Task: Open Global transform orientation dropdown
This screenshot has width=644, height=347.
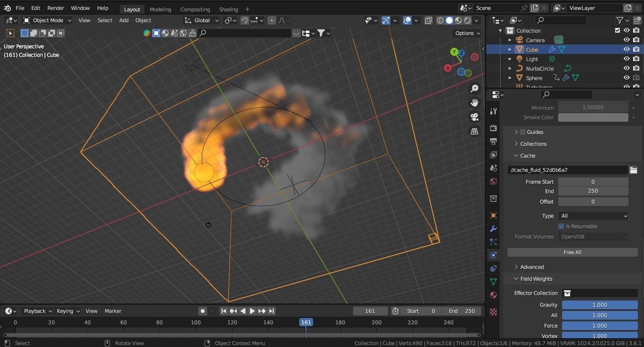Action: tap(202, 20)
